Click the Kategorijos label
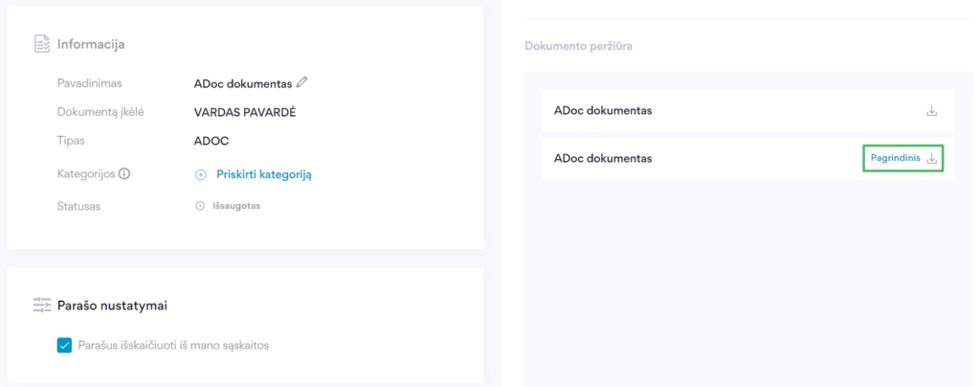980x387 pixels. coord(86,174)
